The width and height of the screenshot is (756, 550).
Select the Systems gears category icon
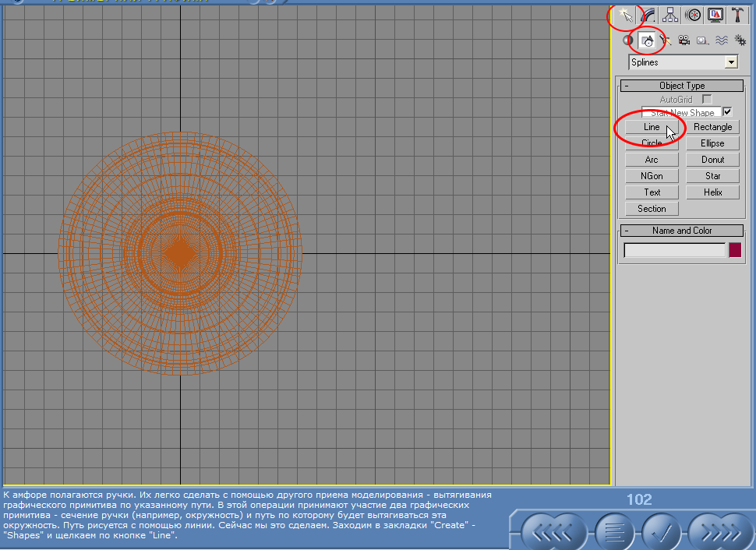(740, 41)
